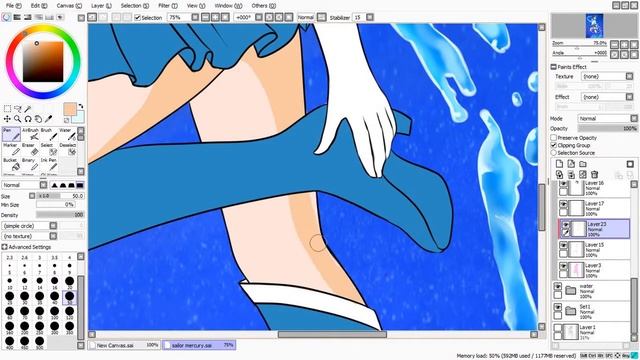Screen dimensions: 640x360
Task: Hide the water folder
Action: point(558,287)
